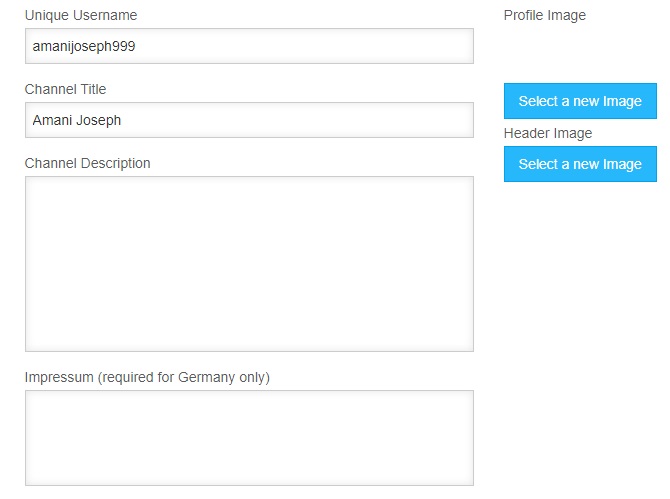Viewport: 670px width, 499px height.
Task: Click the word Impressum in its label
Action: click(59, 377)
